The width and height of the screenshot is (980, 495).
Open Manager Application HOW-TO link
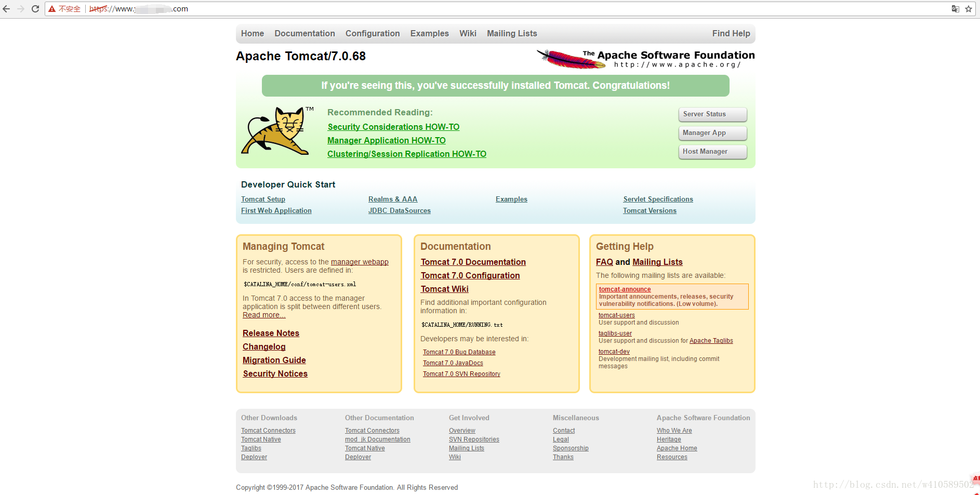[x=387, y=140]
